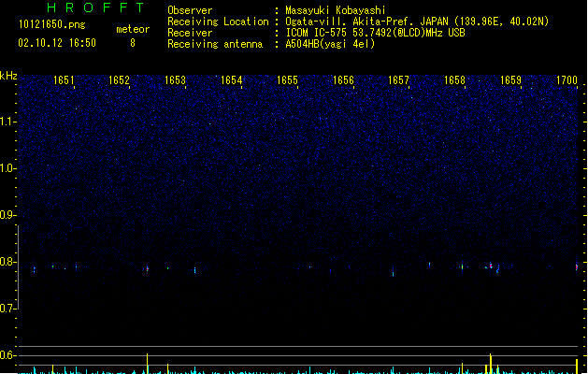Click the tallest yellow power spike below 1652
This screenshot has height=374, width=588.
click(147, 363)
